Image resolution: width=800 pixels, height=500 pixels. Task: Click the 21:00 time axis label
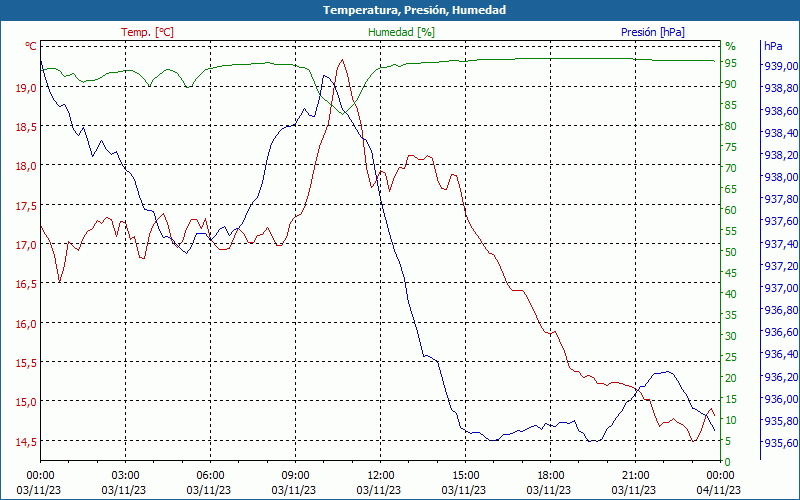(x=636, y=476)
